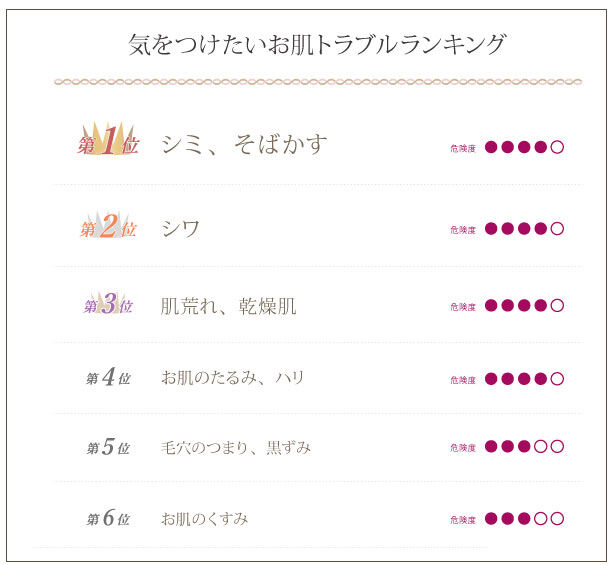The width and height of the screenshot is (613, 565).
Task: Click the purple 第3位 rank badge
Action: (x=108, y=304)
